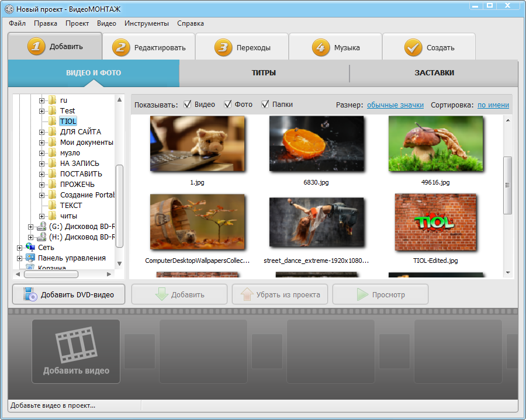The height and width of the screenshot is (420, 526).
Task: Uncheck the Видео filter checkbox
Action: click(188, 105)
